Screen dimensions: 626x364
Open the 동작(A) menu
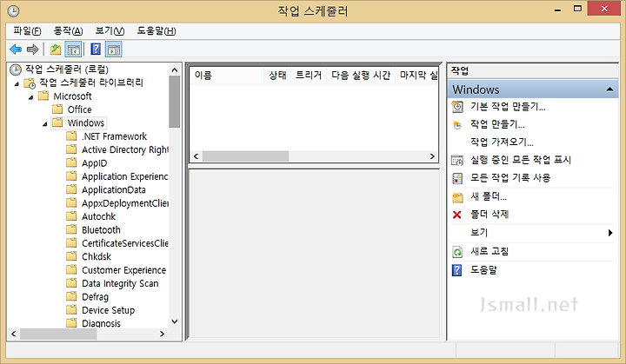pyautogui.click(x=69, y=30)
